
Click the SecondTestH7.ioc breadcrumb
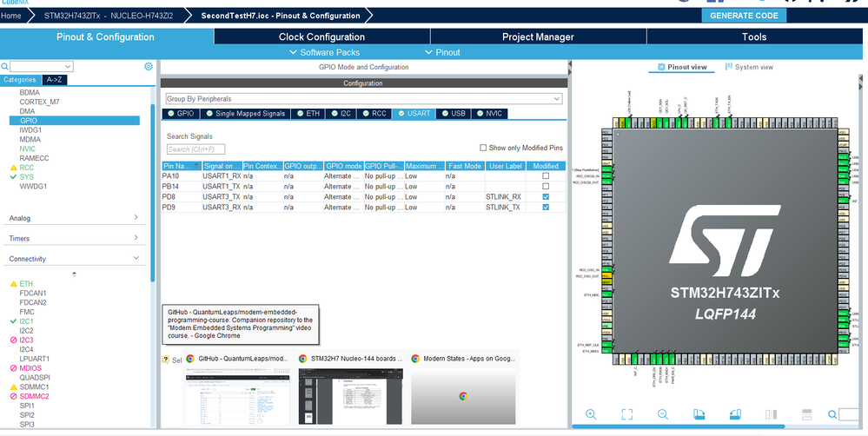[x=280, y=16]
